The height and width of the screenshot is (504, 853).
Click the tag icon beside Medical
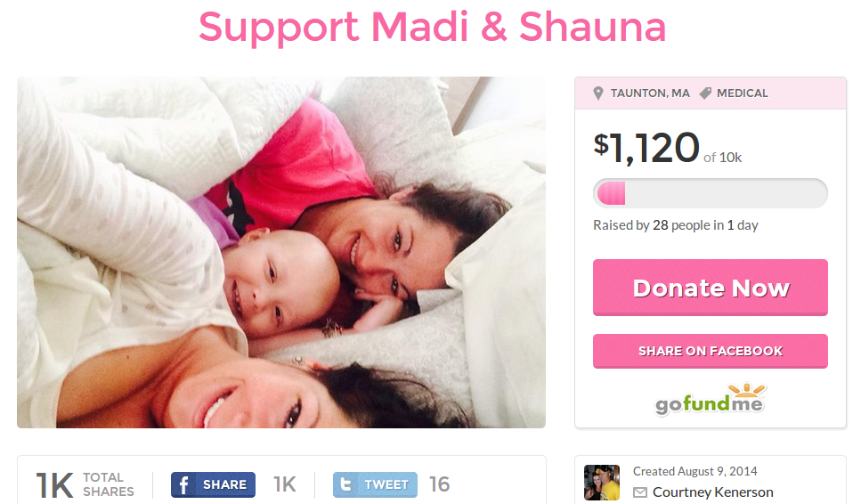tap(705, 93)
